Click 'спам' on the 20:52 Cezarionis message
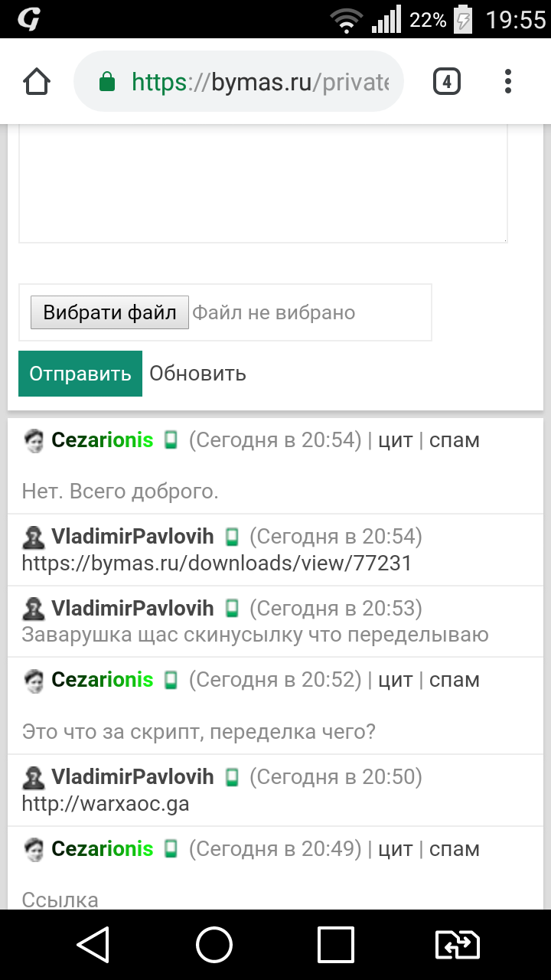This screenshot has width=551, height=980. pyautogui.click(x=454, y=680)
